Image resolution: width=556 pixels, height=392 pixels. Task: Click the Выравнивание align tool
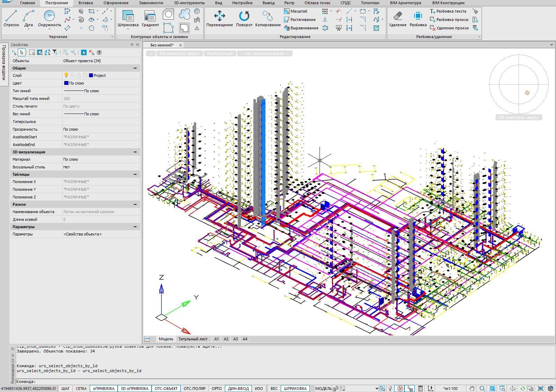[301, 28]
